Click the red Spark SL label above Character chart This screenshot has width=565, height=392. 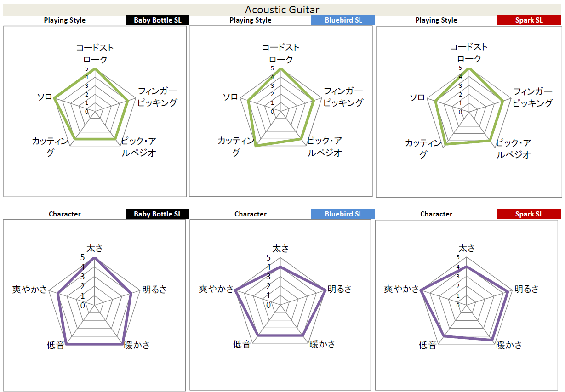[529, 214]
